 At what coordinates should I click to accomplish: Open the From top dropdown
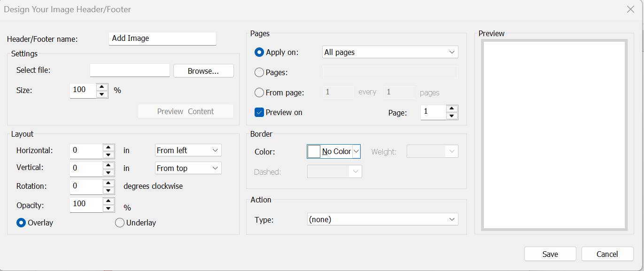[188, 168]
